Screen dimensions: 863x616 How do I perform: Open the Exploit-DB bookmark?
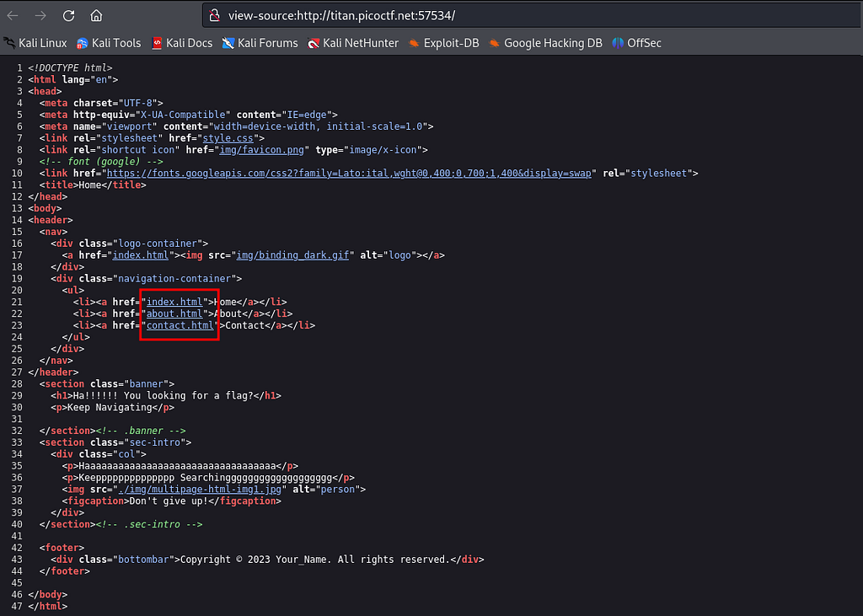443,43
